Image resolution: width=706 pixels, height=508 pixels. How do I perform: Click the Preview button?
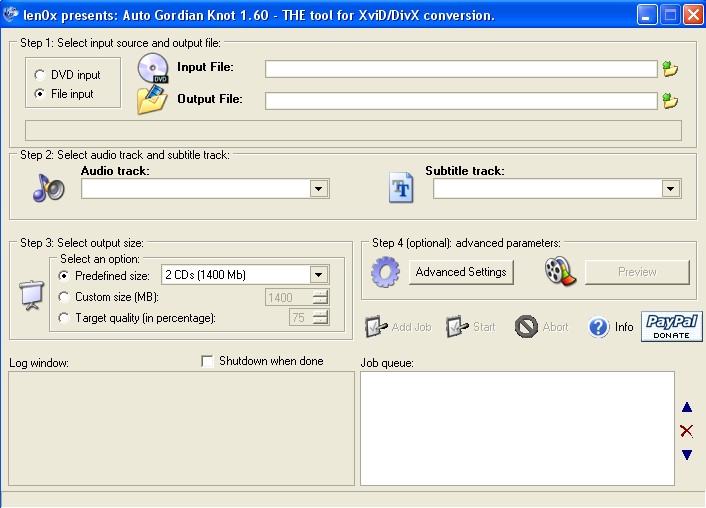(637, 272)
